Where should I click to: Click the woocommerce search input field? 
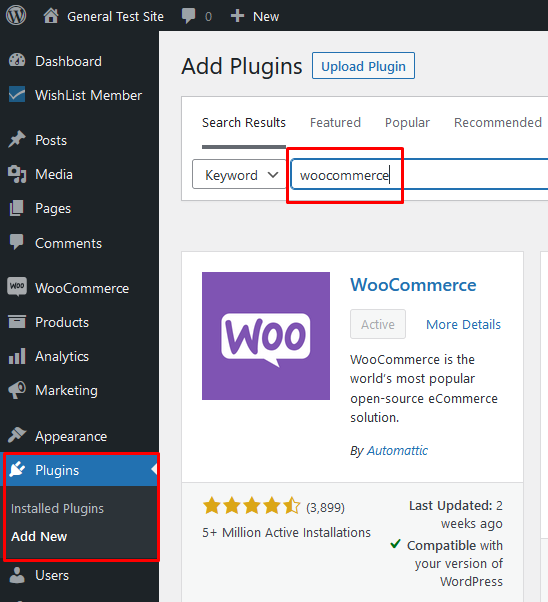(419, 175)
